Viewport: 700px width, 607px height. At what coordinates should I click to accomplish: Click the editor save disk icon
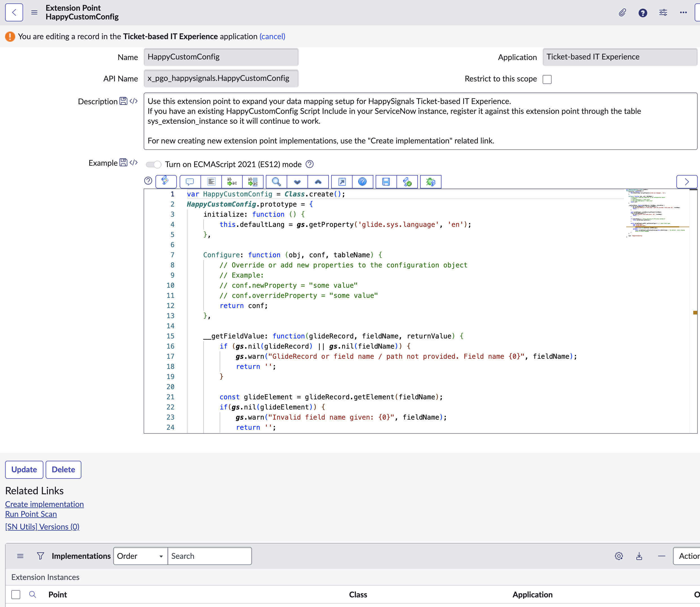coord(386,182)
